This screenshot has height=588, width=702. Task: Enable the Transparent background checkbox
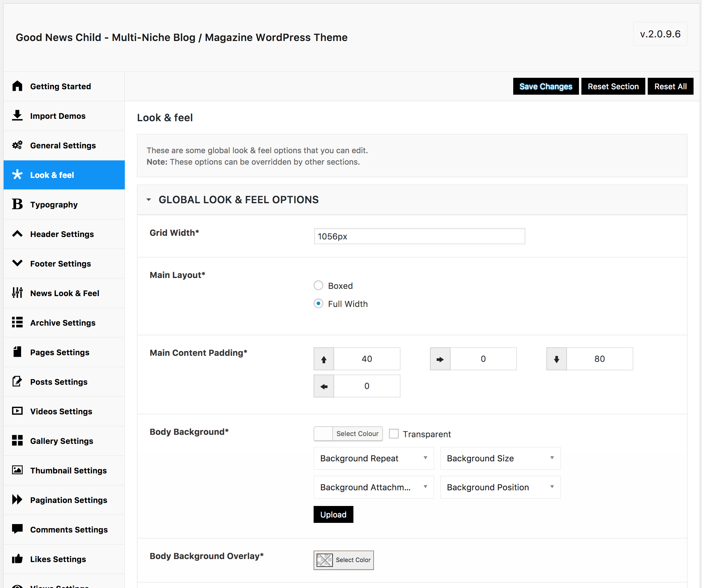(394, 434)
